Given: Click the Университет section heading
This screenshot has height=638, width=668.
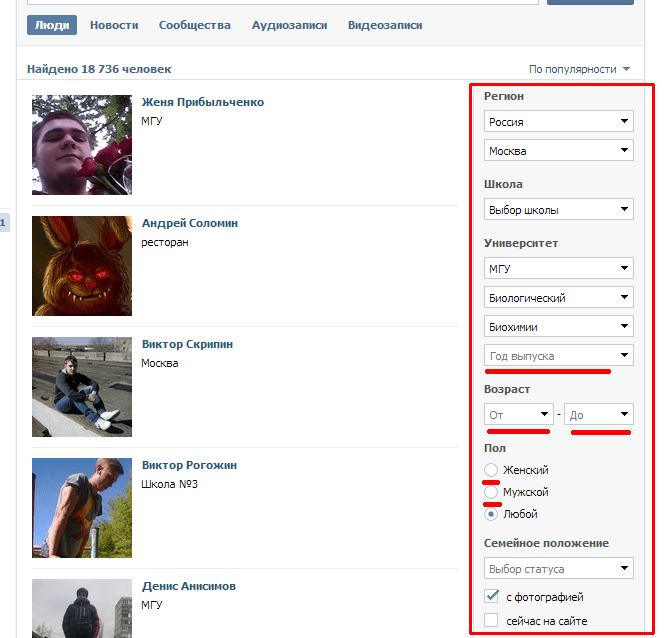Looking at the screenshot, I should coord(521,243).
